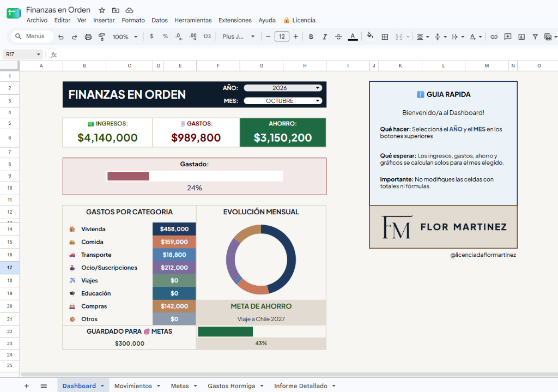Increase font size with plus button
The image size is (558, 392).
pyautogui.click(x=295, y=37)
